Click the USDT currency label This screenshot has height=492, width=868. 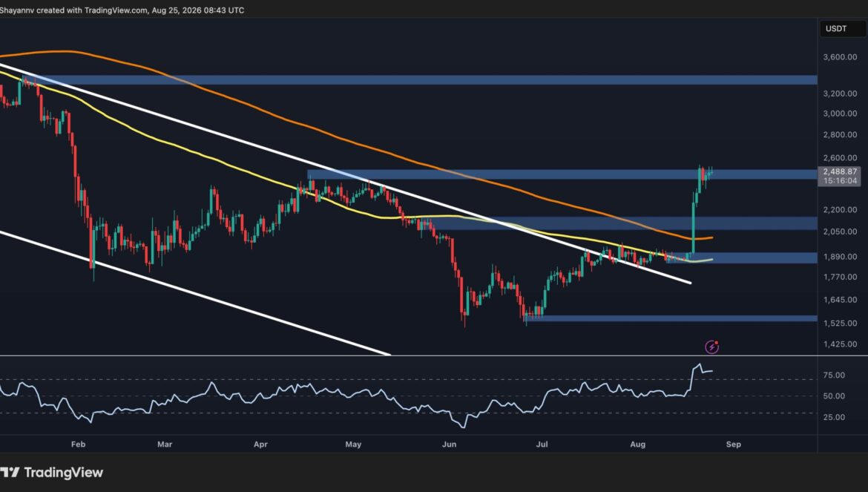click(836, 29)
